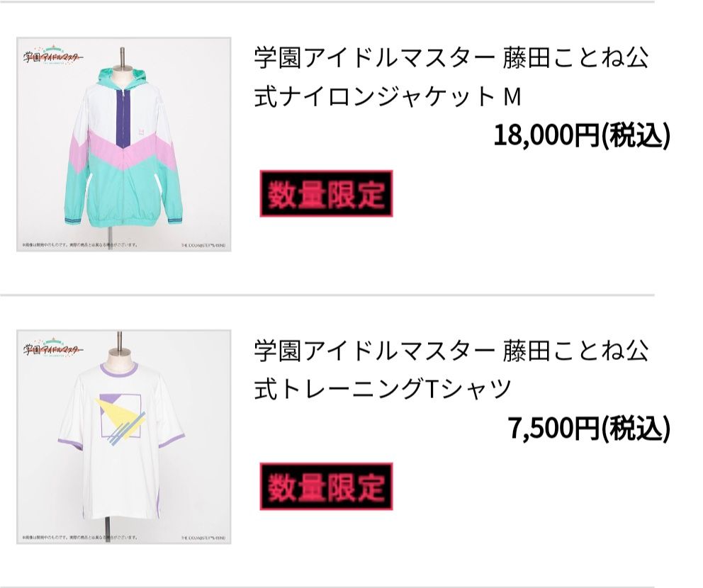This screenshot has height=588, width=703.
Task: Click the 数量限定 badge under the jacket
Action: 327,193
